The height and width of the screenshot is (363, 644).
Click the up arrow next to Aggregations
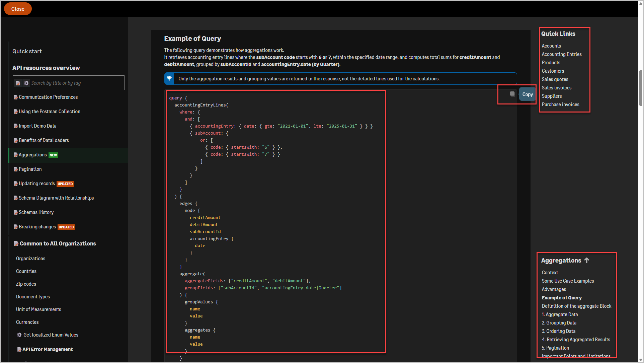tap(586, 260)
